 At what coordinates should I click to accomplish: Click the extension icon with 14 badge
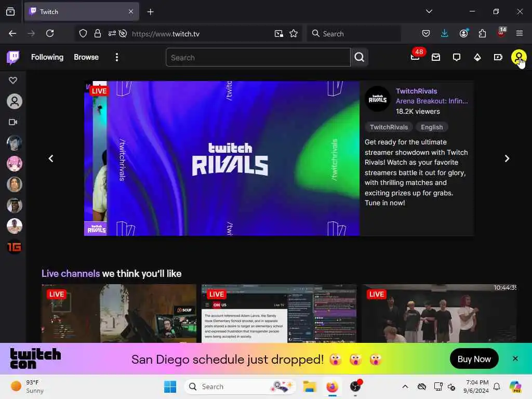click(x=501, y=33)
